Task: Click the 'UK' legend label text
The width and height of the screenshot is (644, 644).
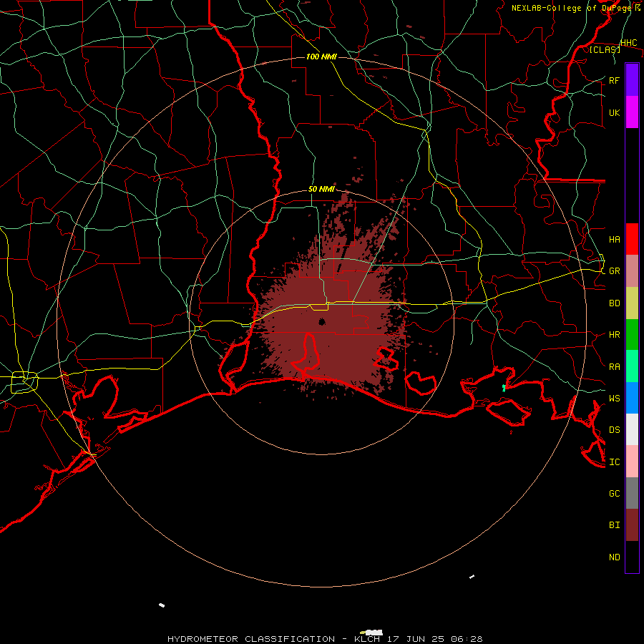Action: click(x=614, y=112)
